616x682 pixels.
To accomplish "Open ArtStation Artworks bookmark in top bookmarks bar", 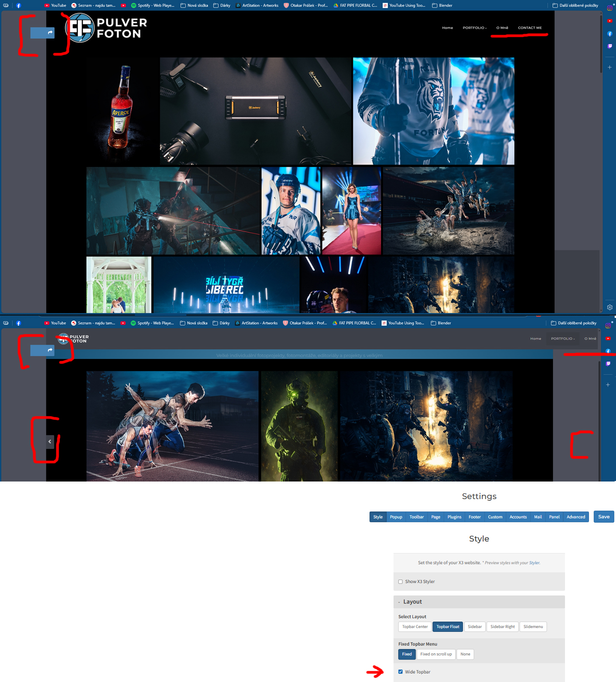I will click(257, 6).
